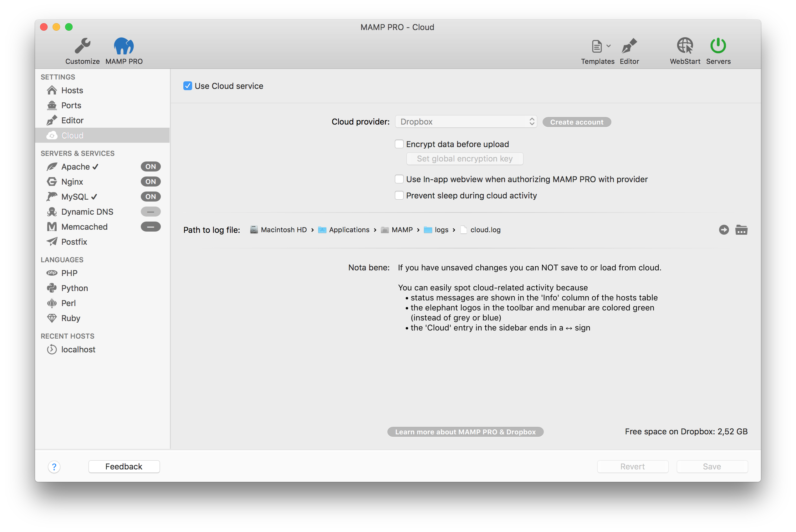Select Hosts house icon in sidebar

click(x=52, y=90)
